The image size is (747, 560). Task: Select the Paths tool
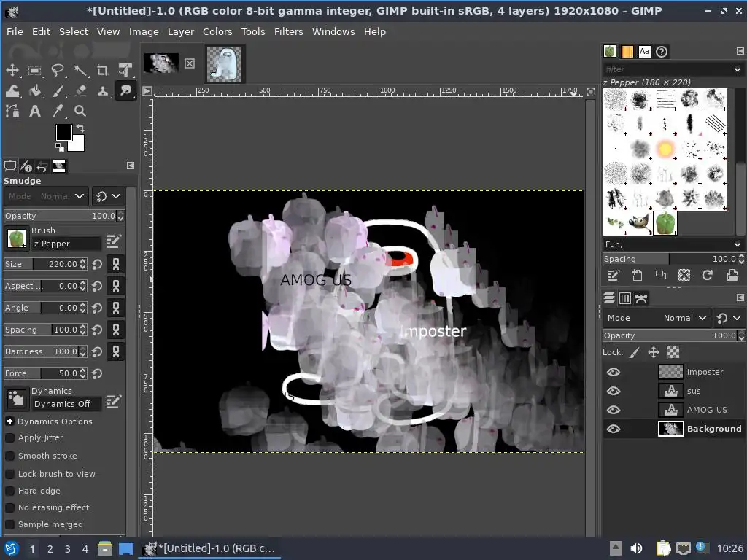(12, 111)
